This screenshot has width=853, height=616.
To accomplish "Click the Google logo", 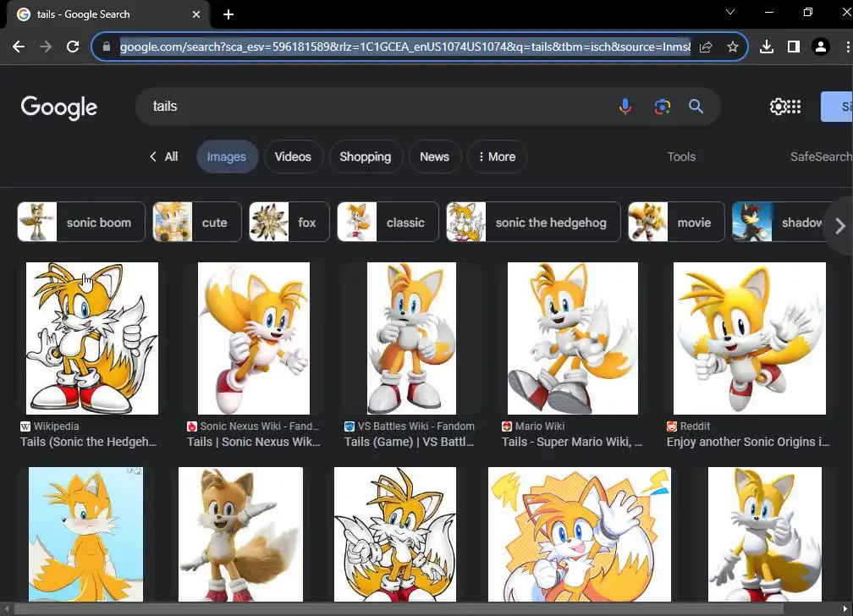I will coord(58,107).
